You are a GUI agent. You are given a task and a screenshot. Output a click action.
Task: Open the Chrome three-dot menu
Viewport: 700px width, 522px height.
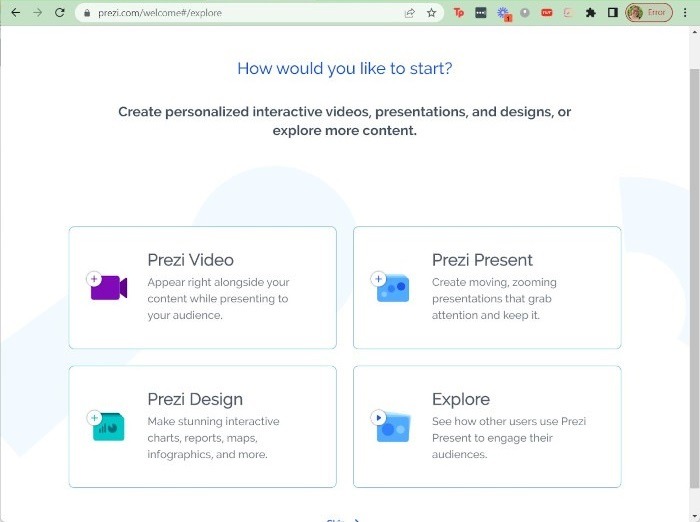(685, 13)
